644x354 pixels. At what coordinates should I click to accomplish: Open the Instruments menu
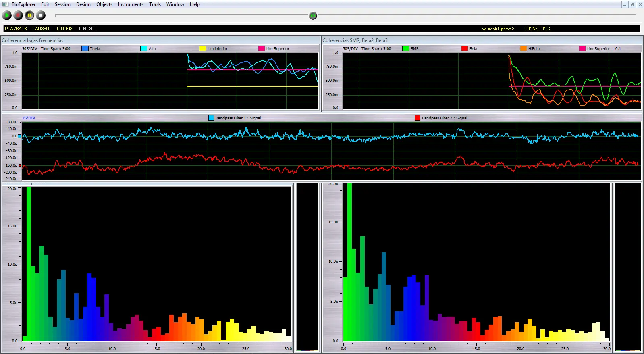(x=131, y=4)
